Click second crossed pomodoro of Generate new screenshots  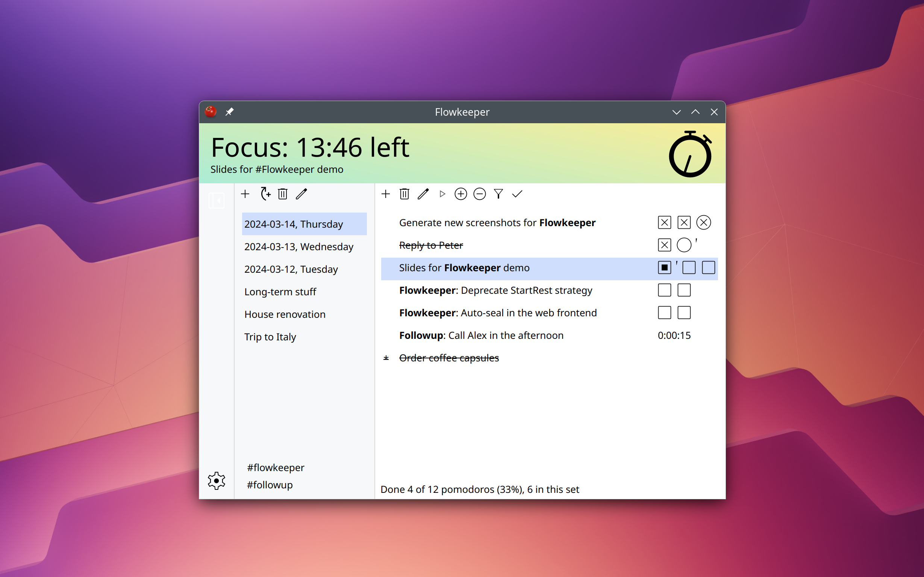pos(684,222)
